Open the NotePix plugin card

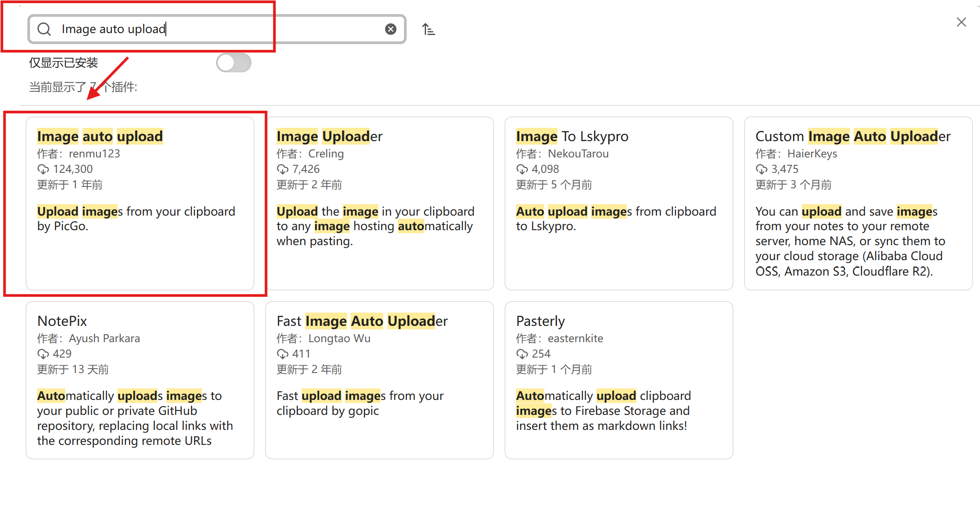click(x=140, y=379)
